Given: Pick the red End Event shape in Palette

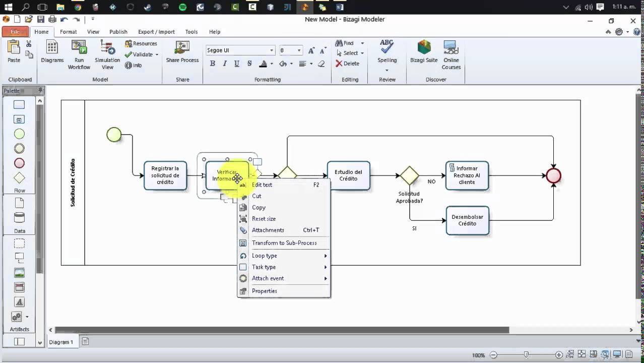Looking at the screenshot, I should [19, 163].
